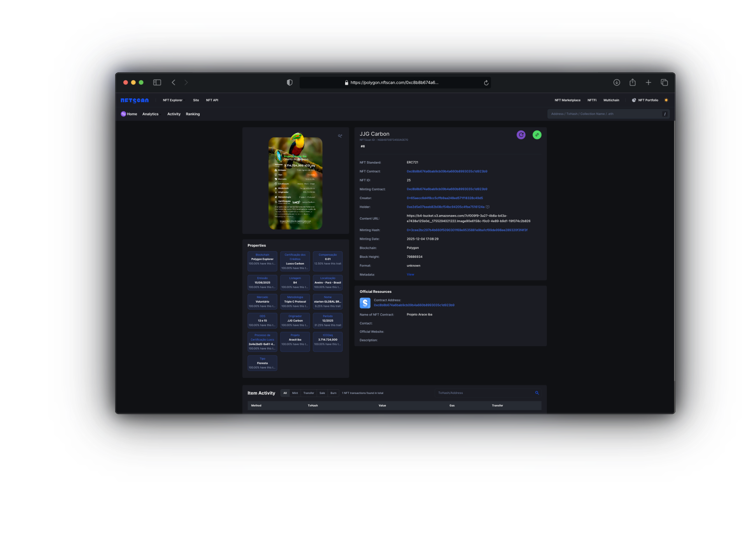
Task: Click the privacy shield icon
Action: (289, 82)
